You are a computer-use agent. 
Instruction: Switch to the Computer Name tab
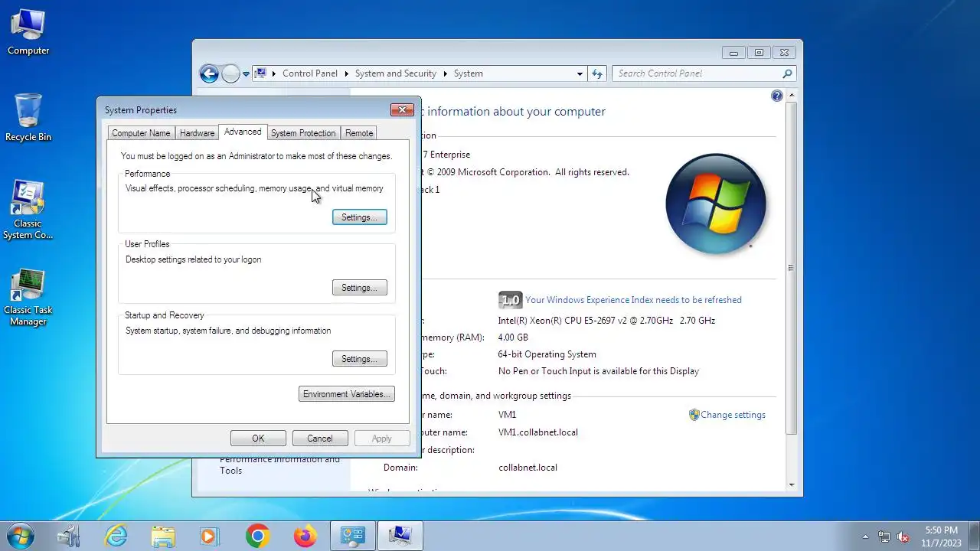pyautogui.click(x=141, y=133)
